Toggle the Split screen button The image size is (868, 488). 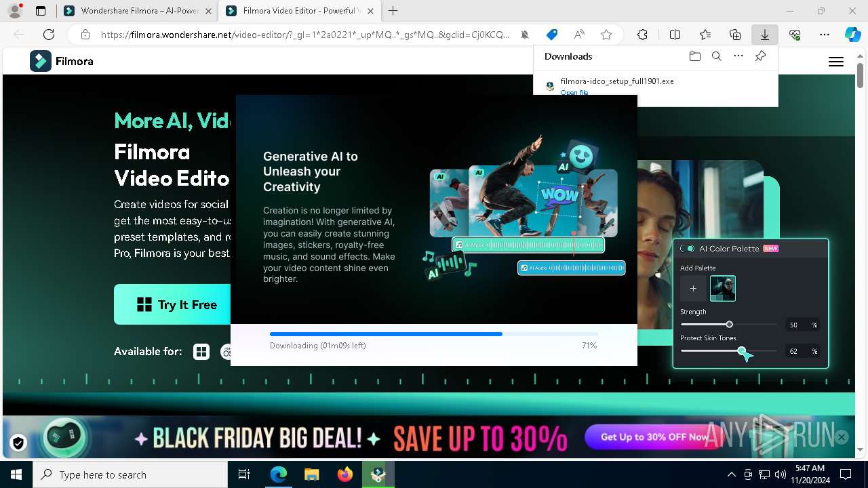click(x=675, y=35)
